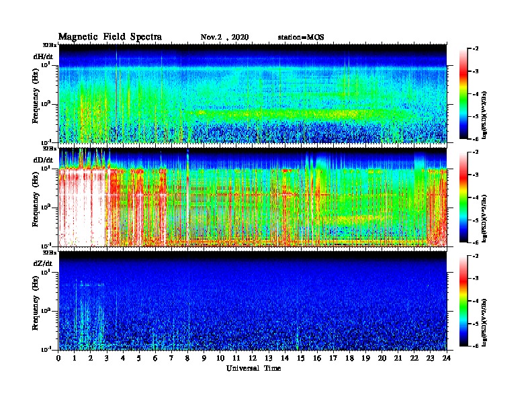The height and width of the screenshot is (411, 532).
Task: Click hour tick label "20" on time axis
Action: 382,359
